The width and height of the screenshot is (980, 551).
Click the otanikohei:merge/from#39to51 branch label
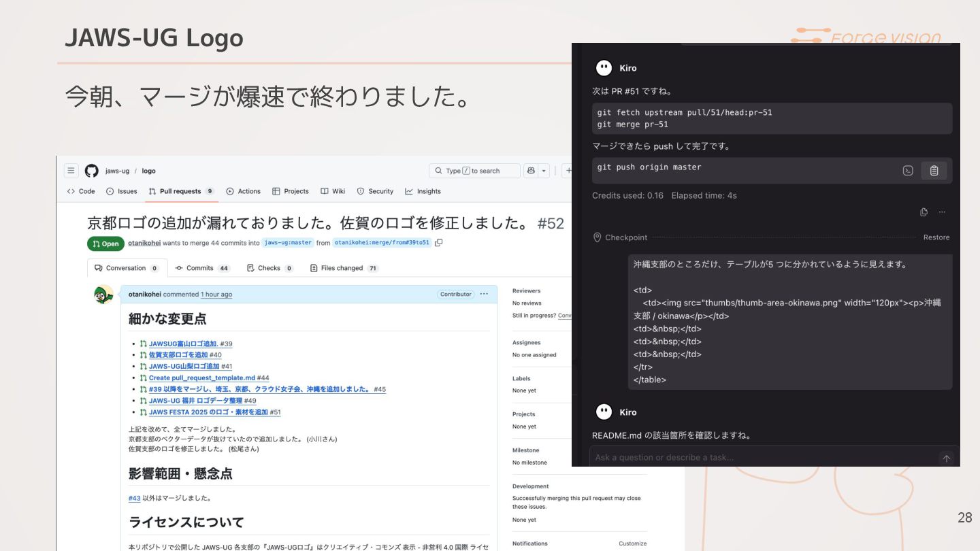click(382, 243)
